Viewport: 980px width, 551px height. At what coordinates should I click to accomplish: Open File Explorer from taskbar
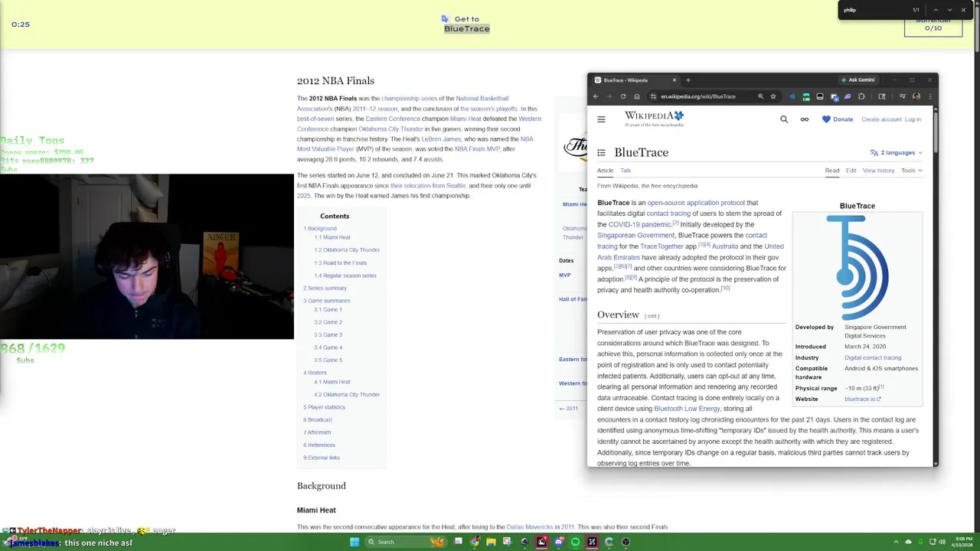click(x=491, y=542)
